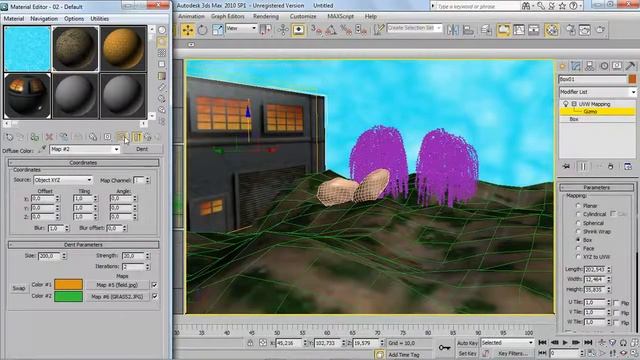Screen dimensions: 640x360
Task: Click Pin Stack icon under modifier list
Action: click(566, 167)
